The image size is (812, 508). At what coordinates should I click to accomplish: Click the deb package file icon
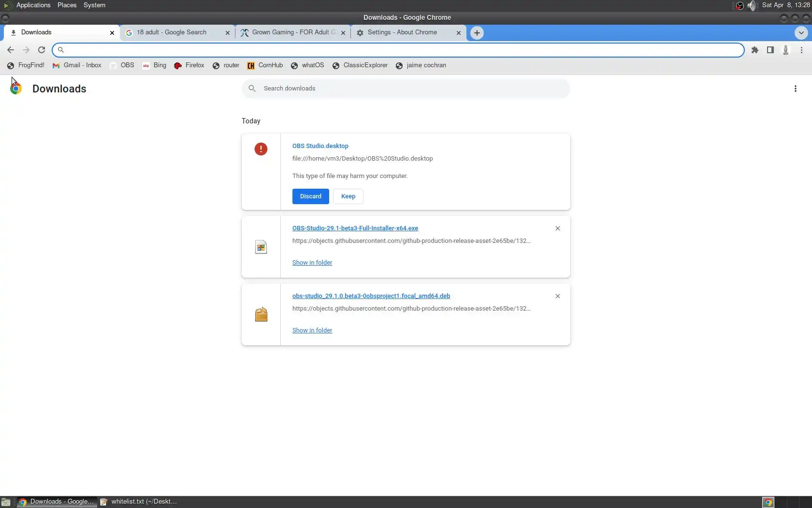click(261, 314)
